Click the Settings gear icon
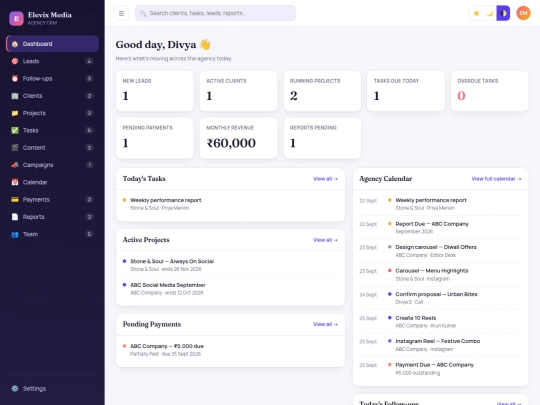540x405 pixels. 15,388
